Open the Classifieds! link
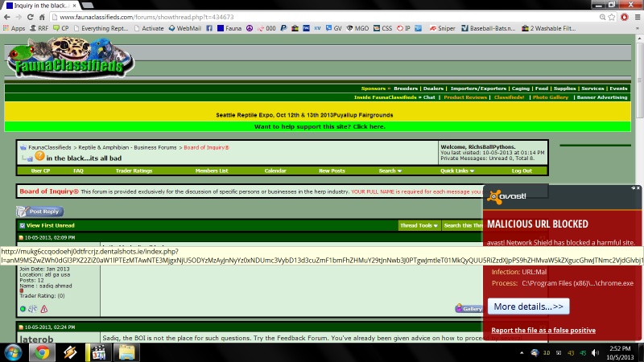Image resolution: width=644 pixels, height=362 pixels. click(509, 97)
